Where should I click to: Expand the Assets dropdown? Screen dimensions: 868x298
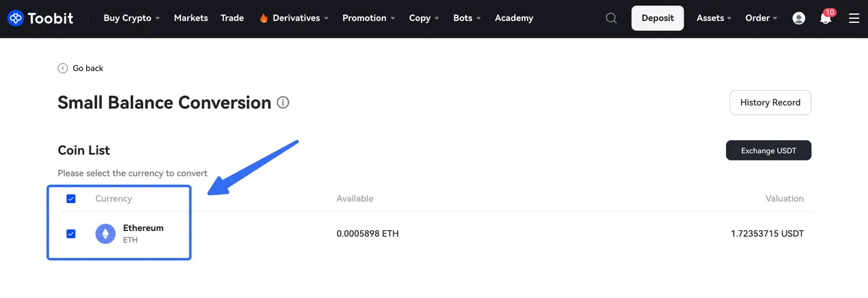pos(713,18)
